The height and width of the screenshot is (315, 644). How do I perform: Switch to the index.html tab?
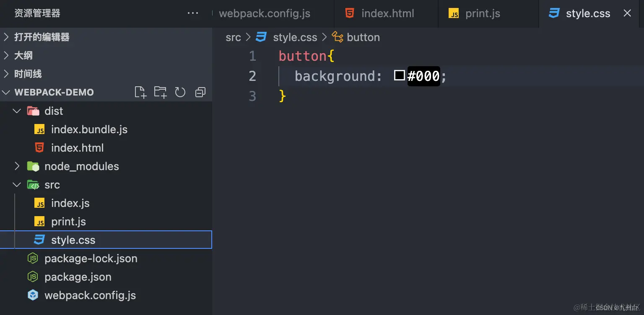coord(386,13)
